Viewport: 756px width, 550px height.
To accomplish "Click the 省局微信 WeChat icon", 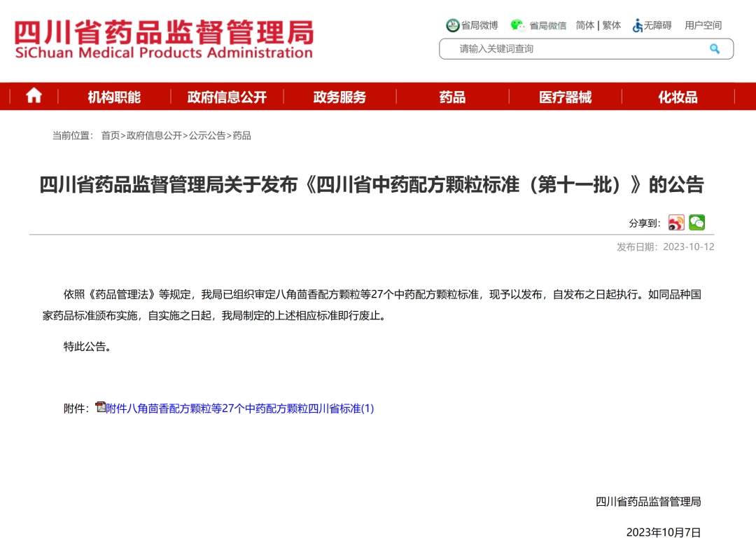I will coord(517,25).
